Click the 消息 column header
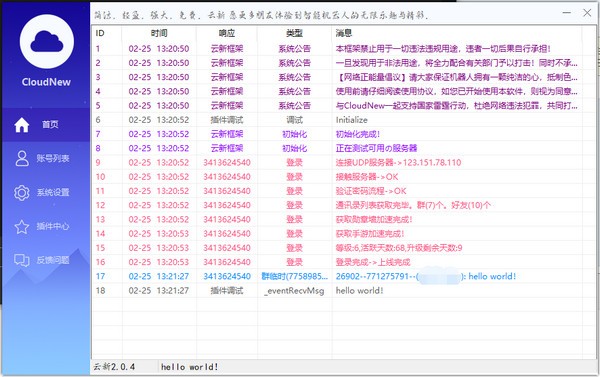This screenshot has height=377, width=600. tap(457, 33)
